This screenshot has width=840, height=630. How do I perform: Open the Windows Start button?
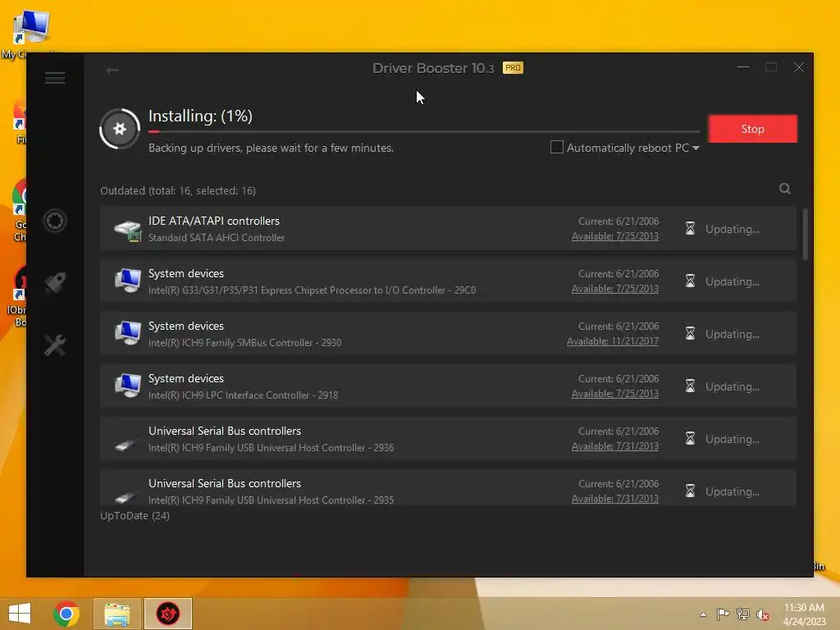pos(20,614)
